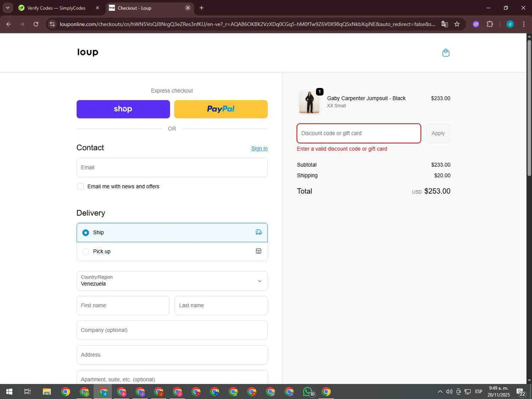Click the Apply discount button
Viewport: 532px width, 399px height.
point(438,133)
